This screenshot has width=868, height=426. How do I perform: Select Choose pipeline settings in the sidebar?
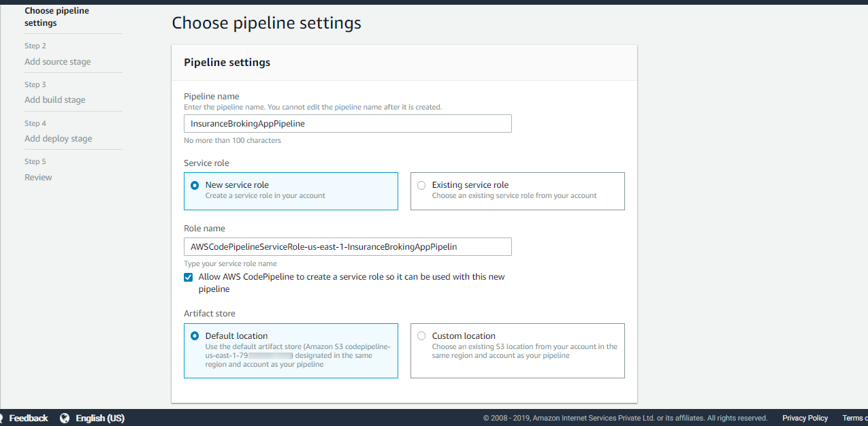57,17
